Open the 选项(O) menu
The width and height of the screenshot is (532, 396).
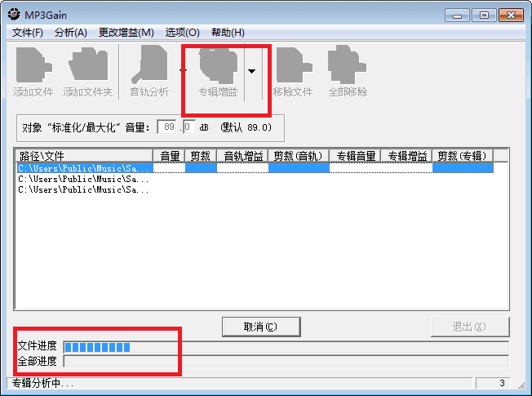coord(182,33)
